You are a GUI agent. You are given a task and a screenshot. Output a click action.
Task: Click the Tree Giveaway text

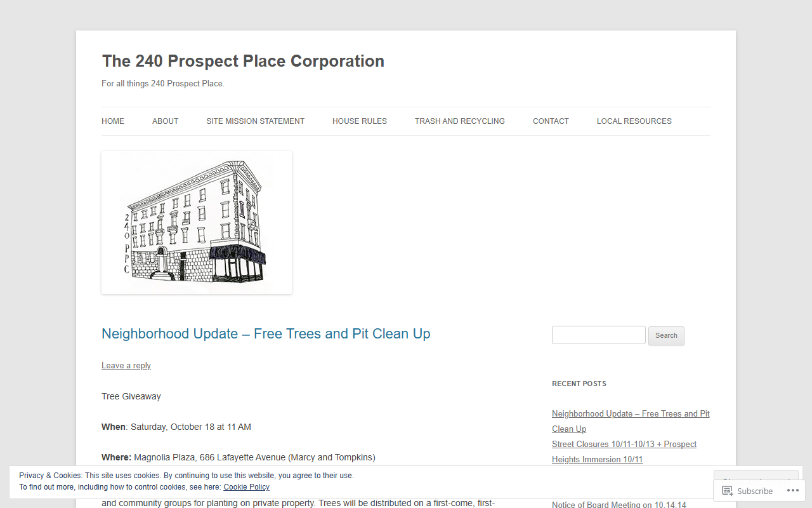[x=131, y=396]
